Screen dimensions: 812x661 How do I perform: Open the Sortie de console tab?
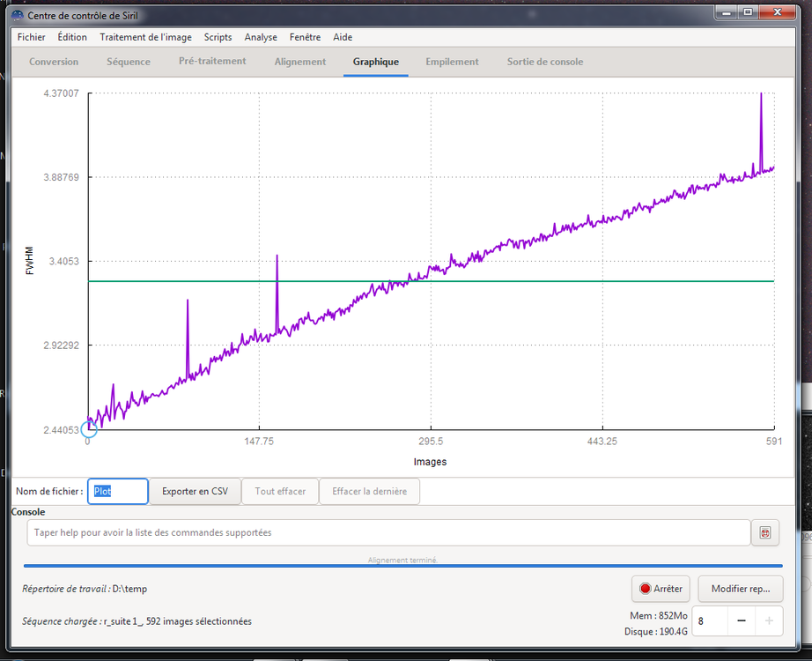(x=545, y=62)
